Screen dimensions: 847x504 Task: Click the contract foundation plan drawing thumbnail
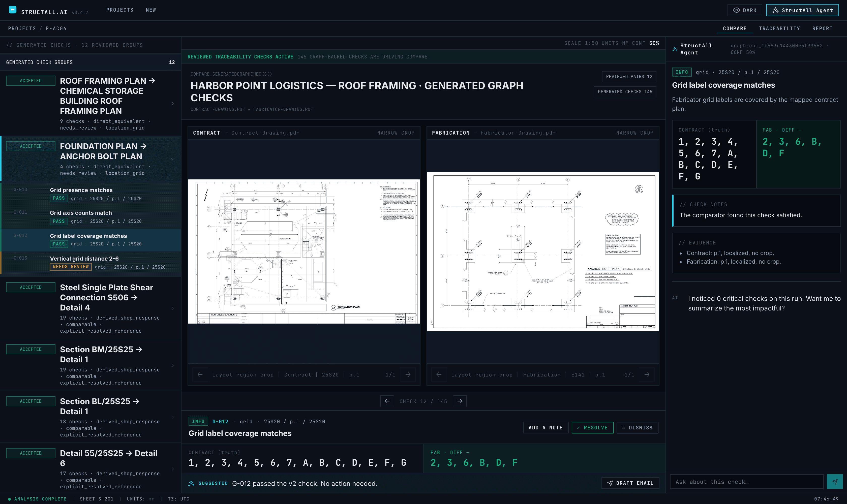click(304, 251)
